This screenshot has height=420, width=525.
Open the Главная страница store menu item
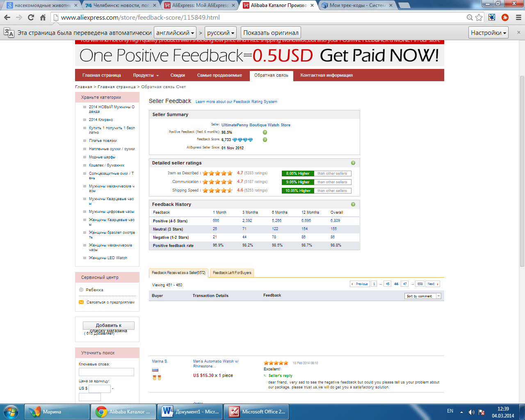point(102,75)
